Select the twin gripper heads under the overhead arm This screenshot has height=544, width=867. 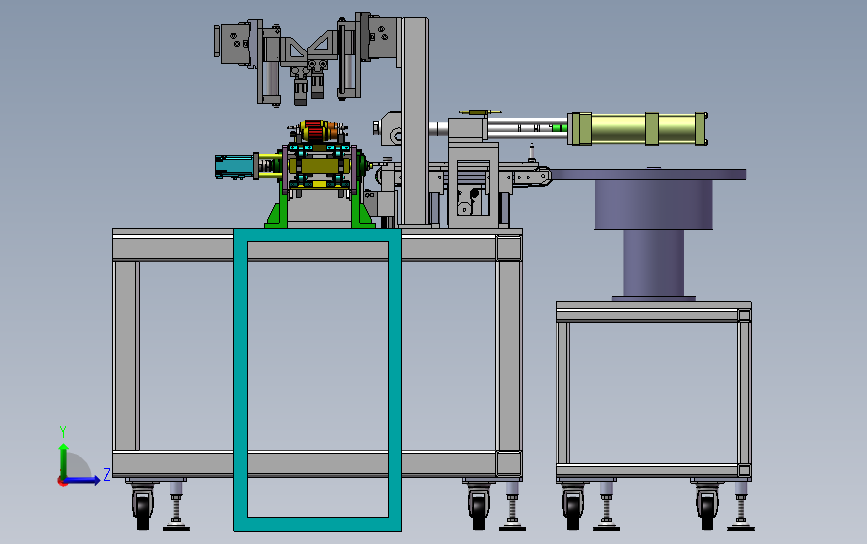(x=307, y=84)
